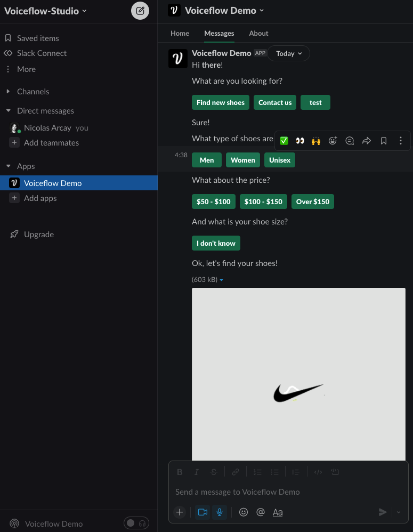Image resolution: width=413 pixels, height=532 pixels.
Task: Collapse the Direct messages section
Action: click(9, 110)
